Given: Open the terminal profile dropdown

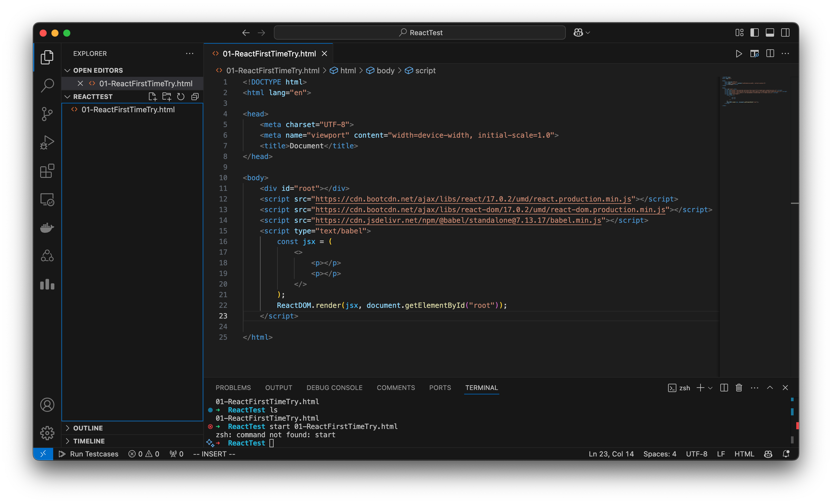Looking at the screenshot, I should tap(711, 388).
